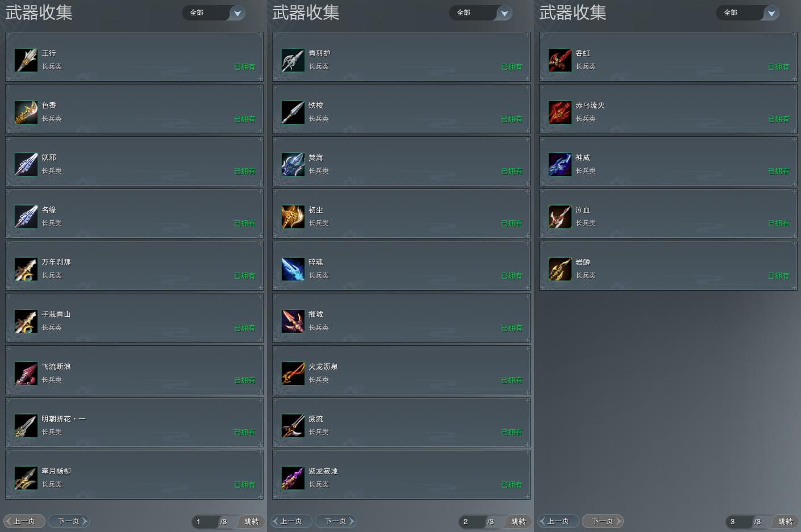Viewport: 801px width, 532px height.
Task: Go to 下一页 on page 1 panel
Action: [x=68, y=521]
